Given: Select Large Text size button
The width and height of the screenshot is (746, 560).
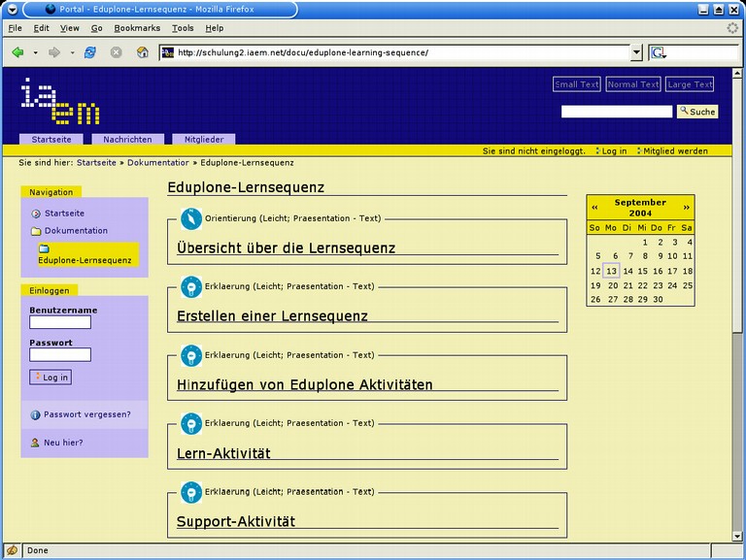Looking at the screenshot, I should click(x=691, y=84).
